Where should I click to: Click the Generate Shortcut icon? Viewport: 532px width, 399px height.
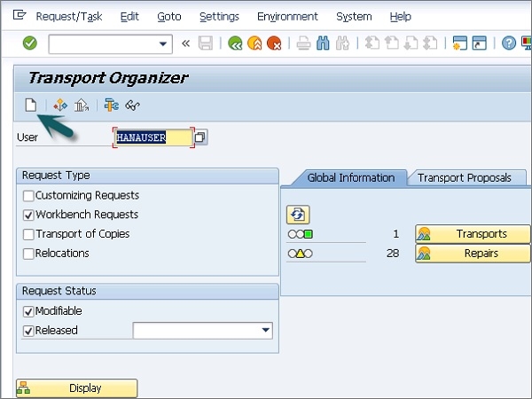tap(479, 43)
